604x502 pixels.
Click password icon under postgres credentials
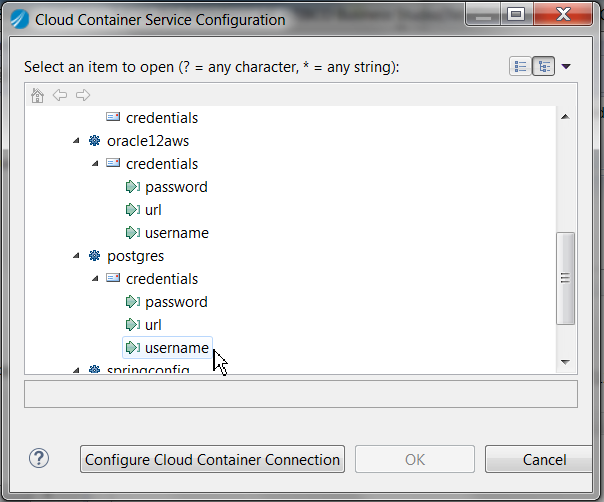pos(133,302)
